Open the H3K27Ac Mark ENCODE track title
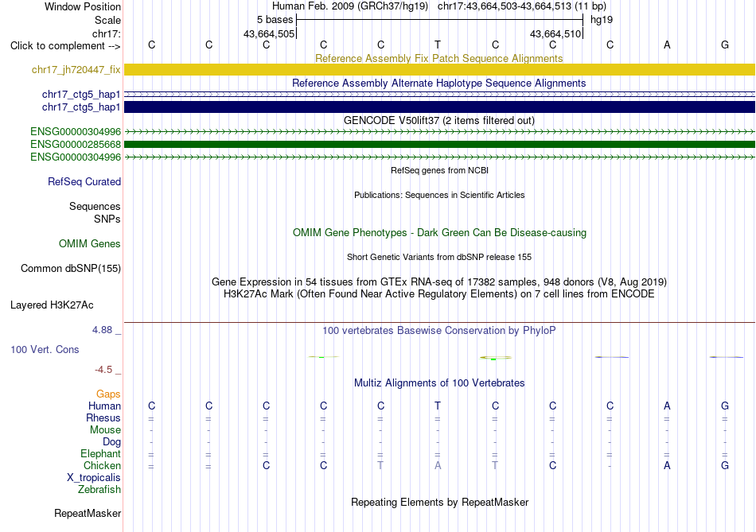The width and height of the screenshot is (756, 532). (439, 294)
